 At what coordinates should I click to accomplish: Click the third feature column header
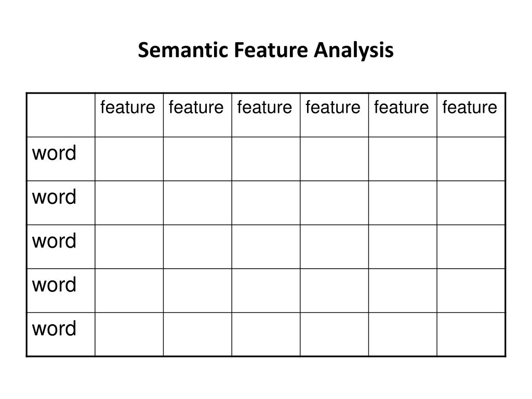click(x=264, y=108)
